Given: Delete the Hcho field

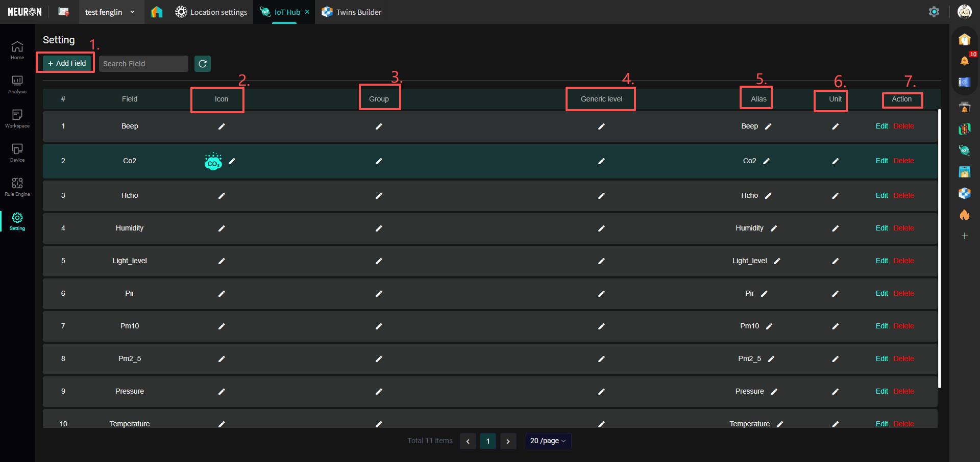Looking at the screenshot, I should pos(903,196).
